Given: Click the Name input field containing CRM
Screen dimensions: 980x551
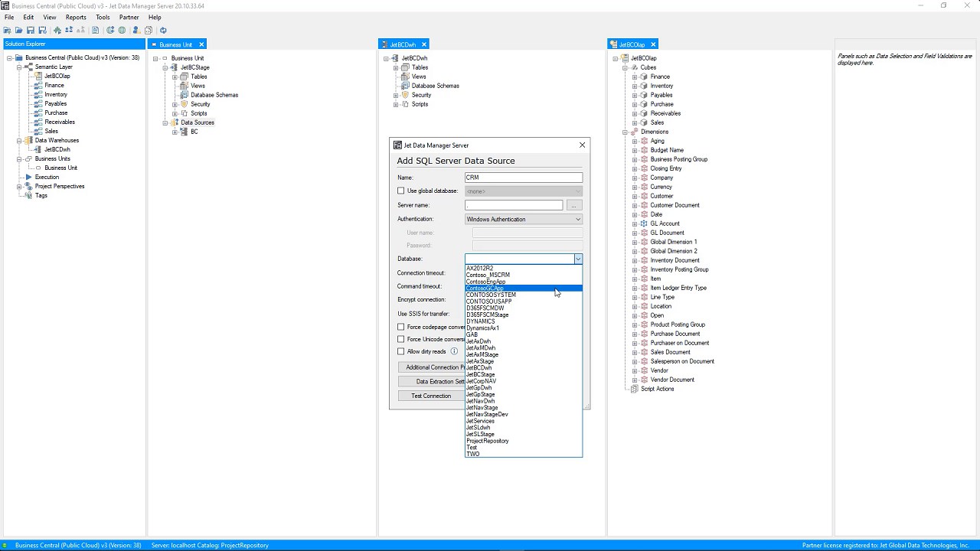Looking at the screenshot, I should point(524,178).
